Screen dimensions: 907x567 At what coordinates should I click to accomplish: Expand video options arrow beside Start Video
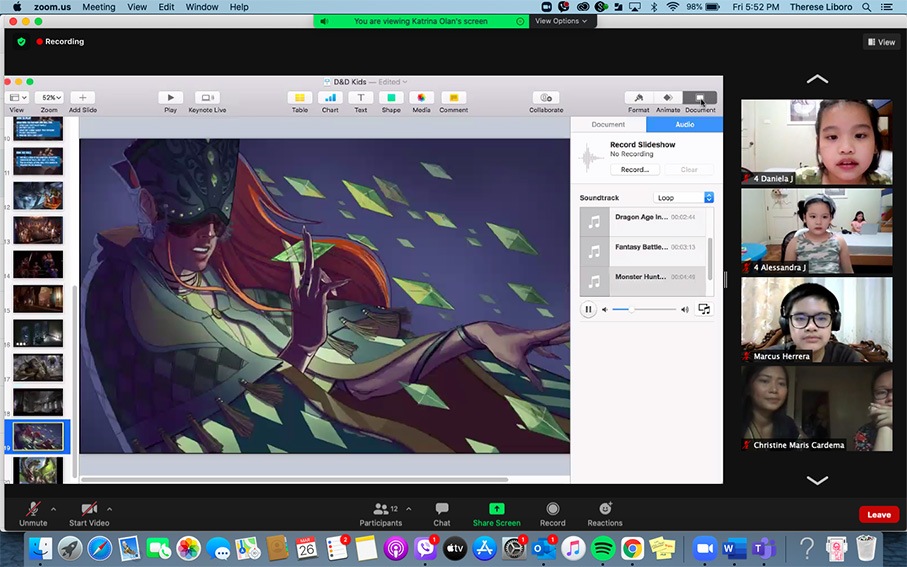pos(109,509)
